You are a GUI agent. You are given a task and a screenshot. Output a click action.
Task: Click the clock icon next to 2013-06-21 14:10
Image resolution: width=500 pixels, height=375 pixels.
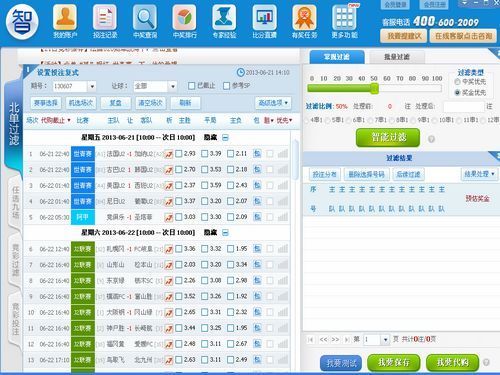240,72
